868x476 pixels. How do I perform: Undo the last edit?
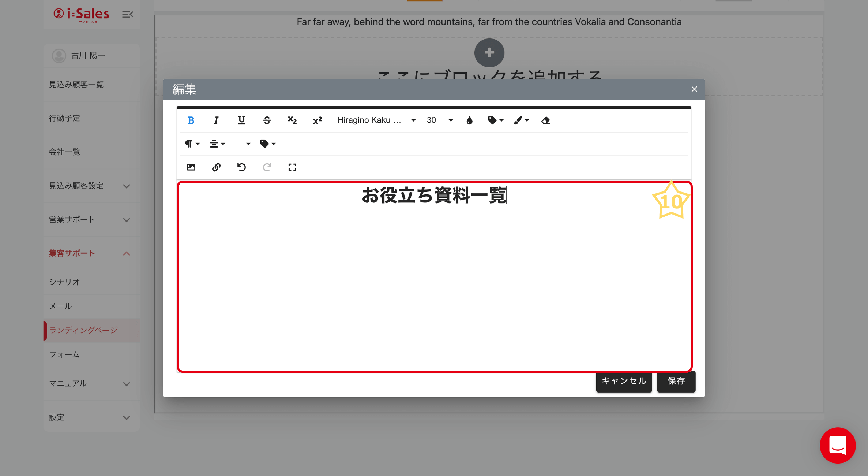pyautogui.click(x=241, y=167)
